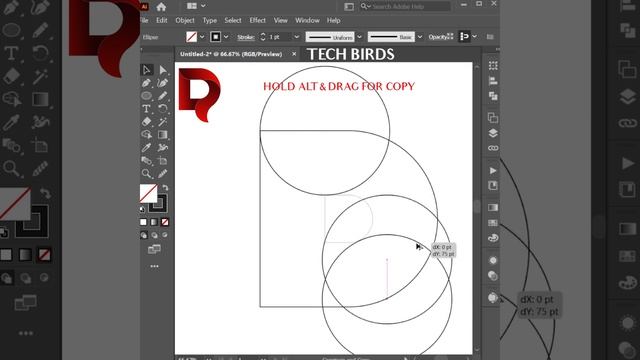Screen dimensions: 640x360
Task: Pick the Eyedropper tool
Action: pyautogui.click(x=147, y=147)
